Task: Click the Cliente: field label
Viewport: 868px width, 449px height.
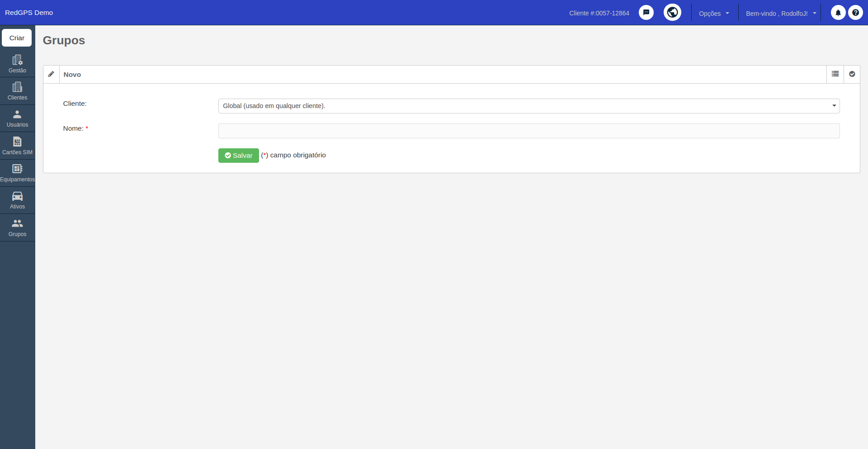Action: coord(75,104)
